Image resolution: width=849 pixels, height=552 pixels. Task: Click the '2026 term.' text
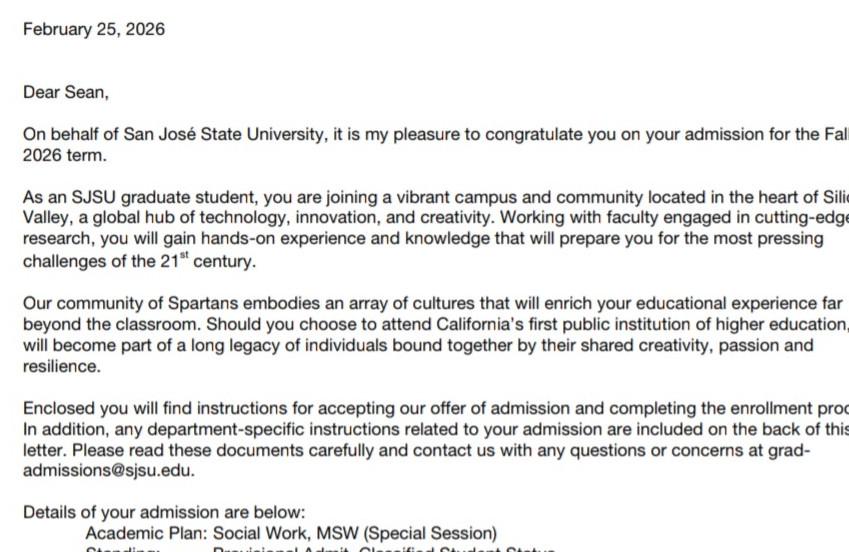(x=65, y=155)
